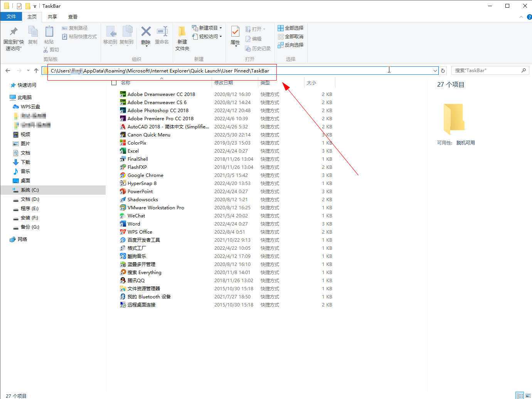This screenshot has height=399, width=532.
Task: Click History (历史记录) in the ribbon
Action: coord(258,49)
